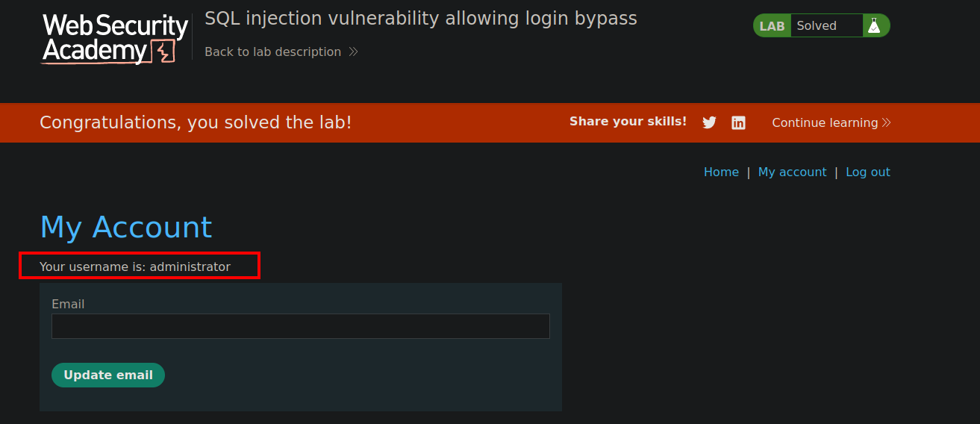Open the Web Security Academy logo
Screen dimensions: 980x424
coord(115,39)
